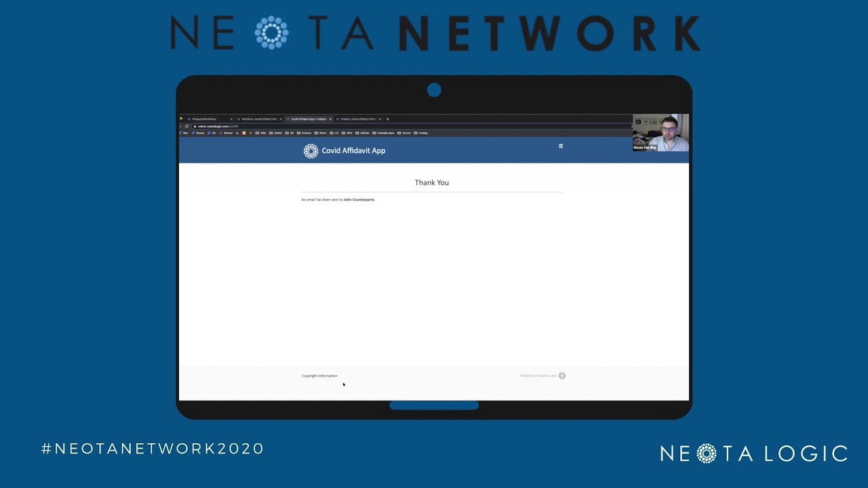The width and height of the screenshot is (868, 488).
Task: Switch to the Workflow: Covid Affidavit browser tab
Action: 260,119
